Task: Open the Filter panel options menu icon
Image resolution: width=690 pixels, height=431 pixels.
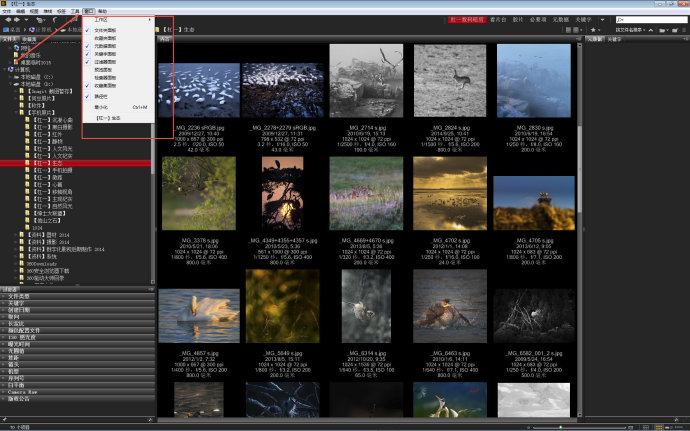Action: pos(151,289)
